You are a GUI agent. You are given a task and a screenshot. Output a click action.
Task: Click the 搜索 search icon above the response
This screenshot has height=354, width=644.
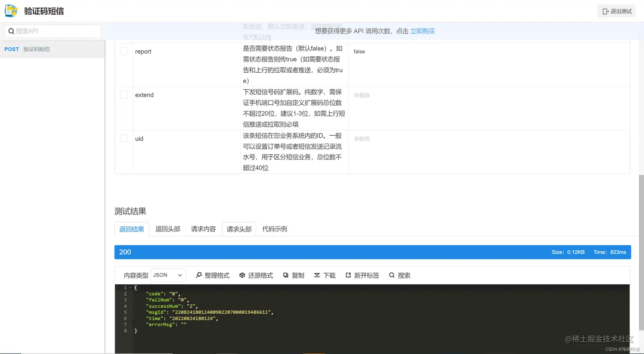pos(391,275)
